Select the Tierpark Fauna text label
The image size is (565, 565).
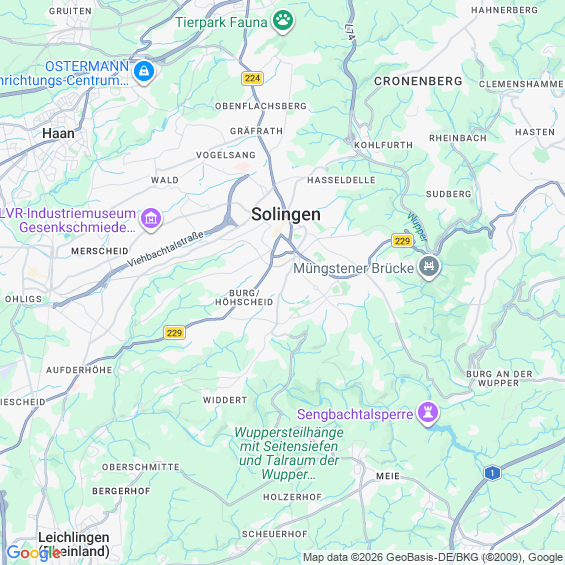222,22
